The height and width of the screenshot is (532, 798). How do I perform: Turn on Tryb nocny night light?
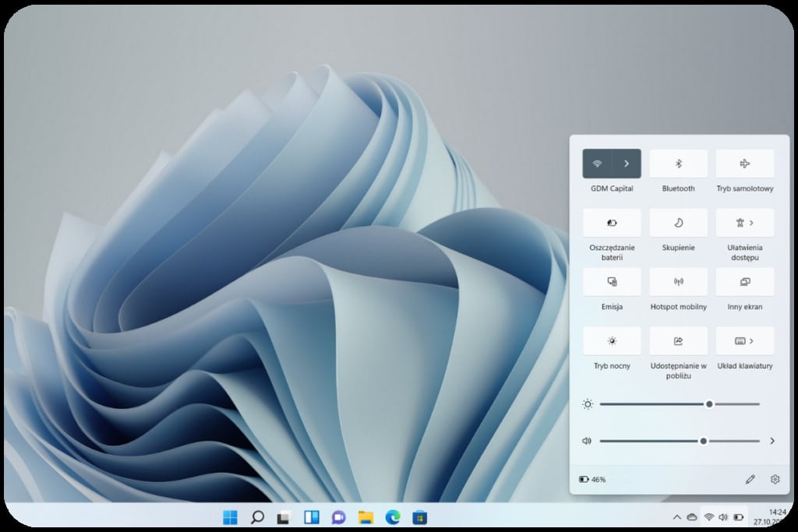[x=612, y=341]
